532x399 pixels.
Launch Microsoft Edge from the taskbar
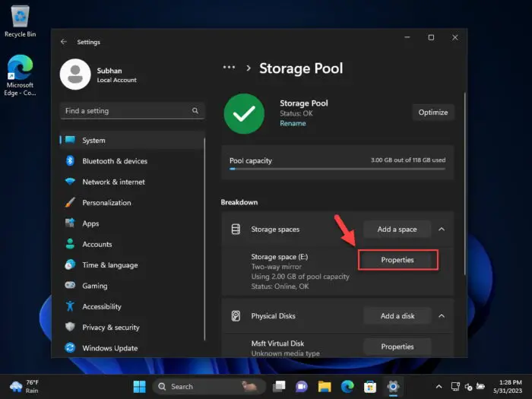coord(347,386)
